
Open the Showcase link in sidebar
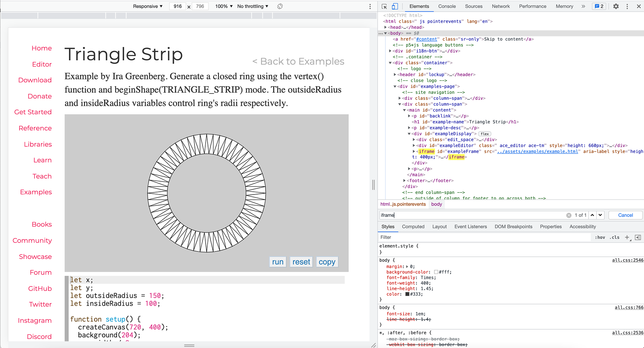point(35,256)
